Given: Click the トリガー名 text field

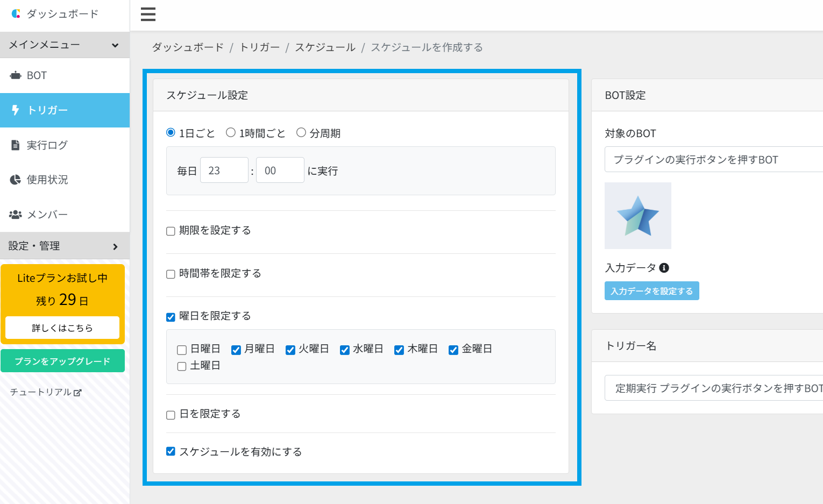Looking at the screenshot, I should 714,388.
